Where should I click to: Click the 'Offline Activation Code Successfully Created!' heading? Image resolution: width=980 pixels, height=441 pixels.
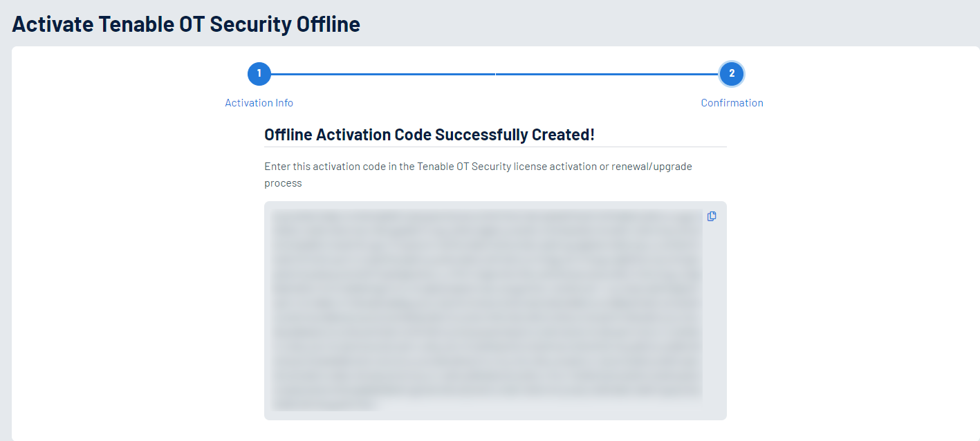pos(429,135)
